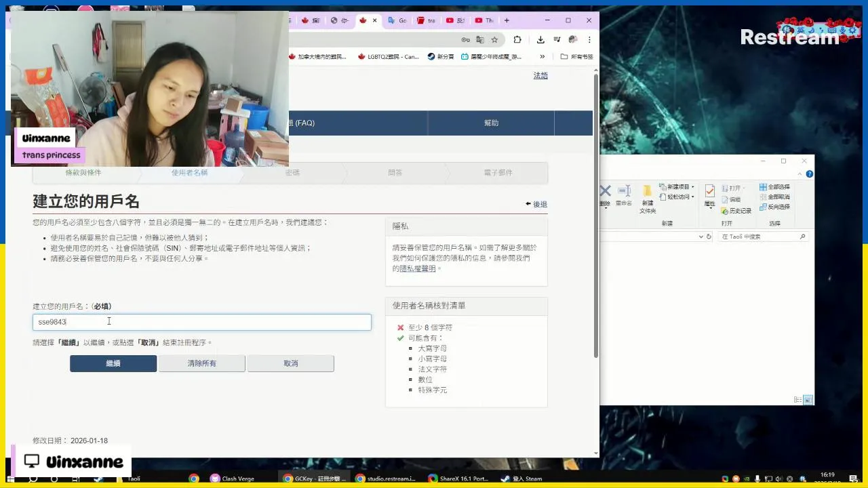Image resolution: width=868 pixels, height=488 pixels.
Task: Open the Steam login window from taskbar
Action: coord(521,479)
